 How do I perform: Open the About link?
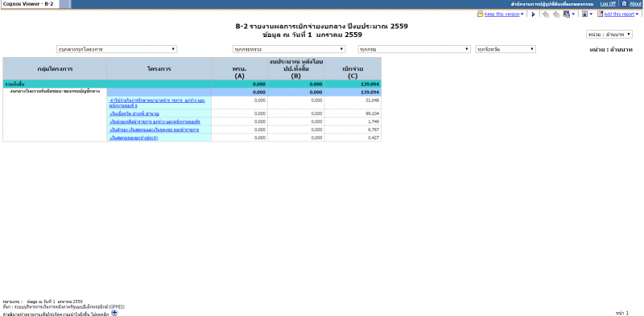click(635, 4)
